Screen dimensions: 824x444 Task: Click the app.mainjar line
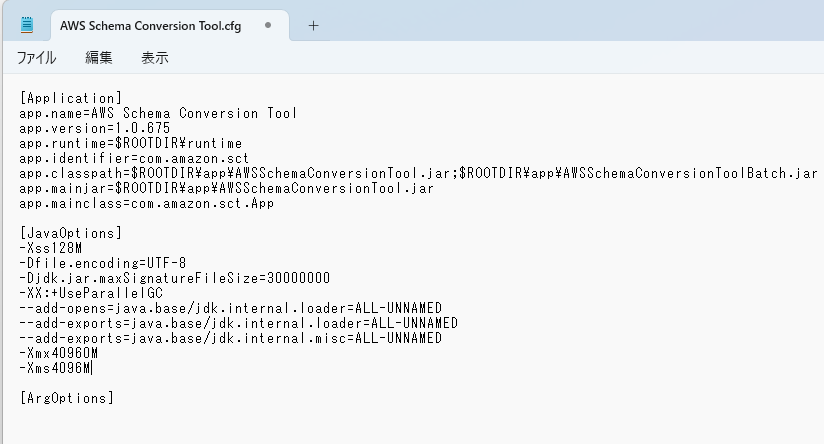(226, 188)
